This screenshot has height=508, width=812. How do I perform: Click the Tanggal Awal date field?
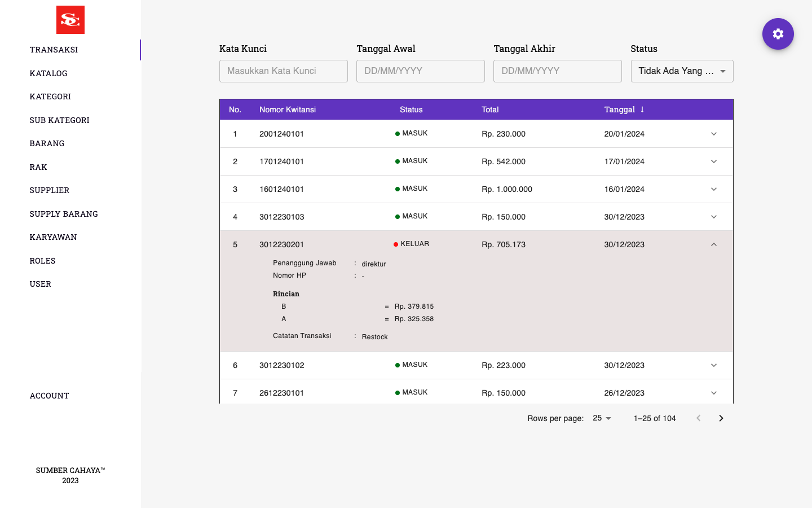click(x=420, y=71)
